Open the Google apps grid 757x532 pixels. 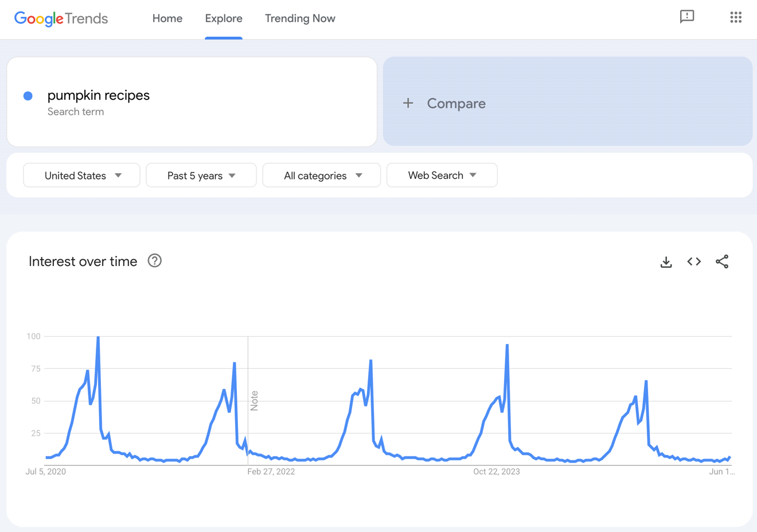coord(736,17)
